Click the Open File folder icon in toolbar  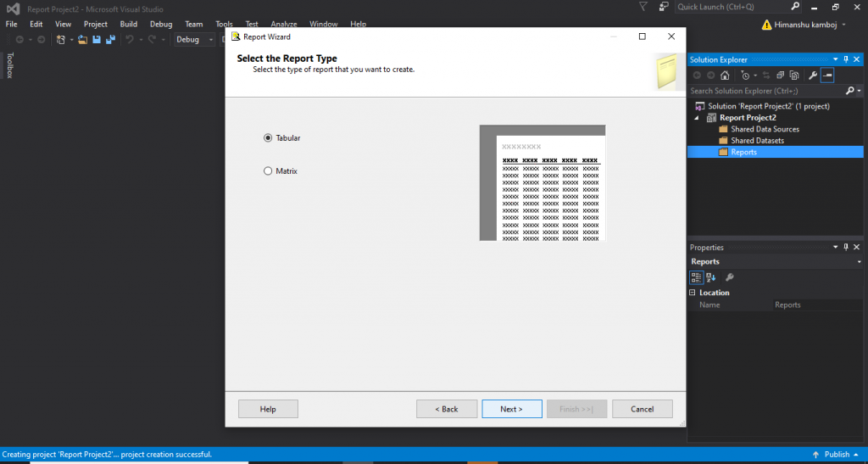tap(82, 40)
